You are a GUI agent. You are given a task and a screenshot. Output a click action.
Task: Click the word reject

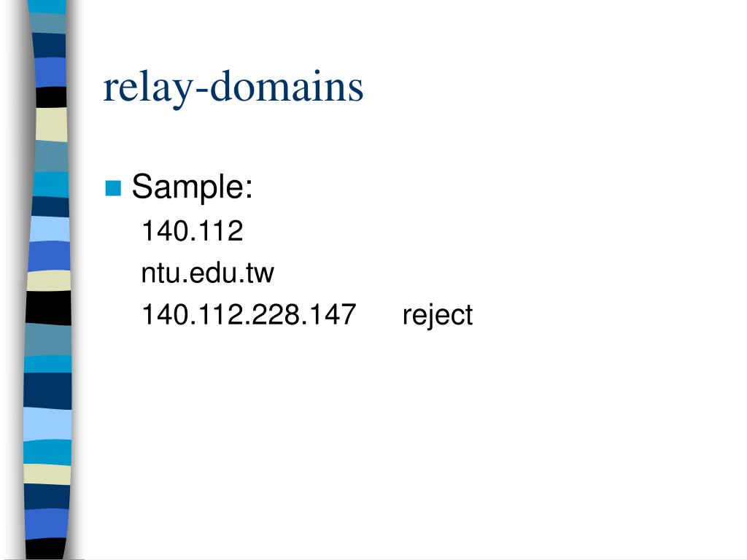click(438, 316)
